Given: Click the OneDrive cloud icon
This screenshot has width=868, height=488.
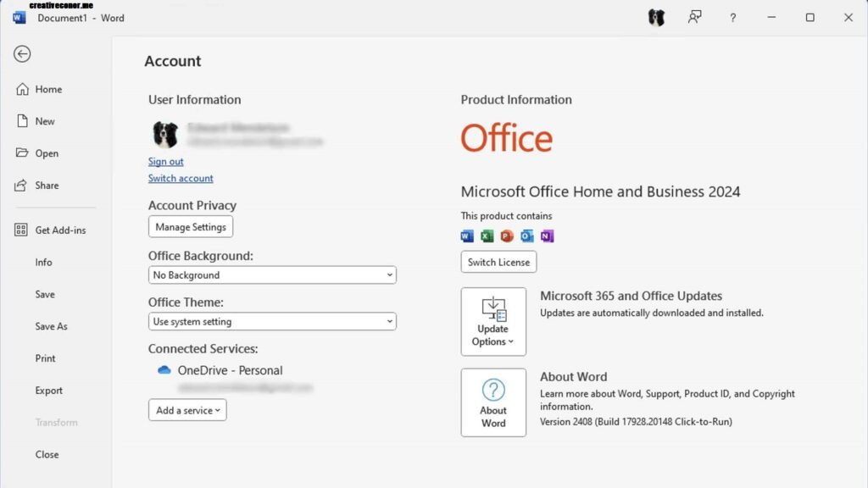Looking at the screenshot, I should [164, 370].
